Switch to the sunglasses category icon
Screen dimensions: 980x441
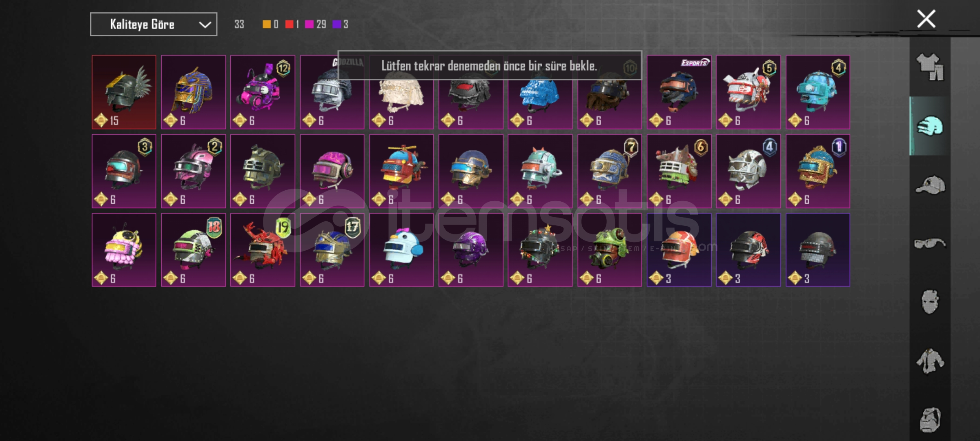click(x=930, y=244)
